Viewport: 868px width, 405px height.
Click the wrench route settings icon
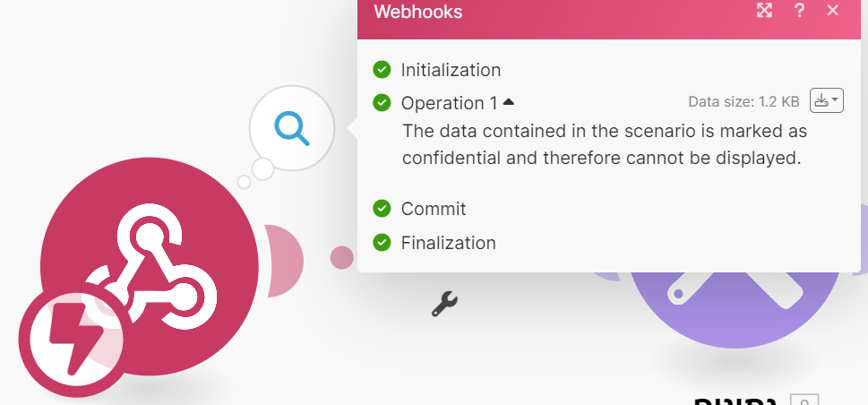[x=444, y=305]
